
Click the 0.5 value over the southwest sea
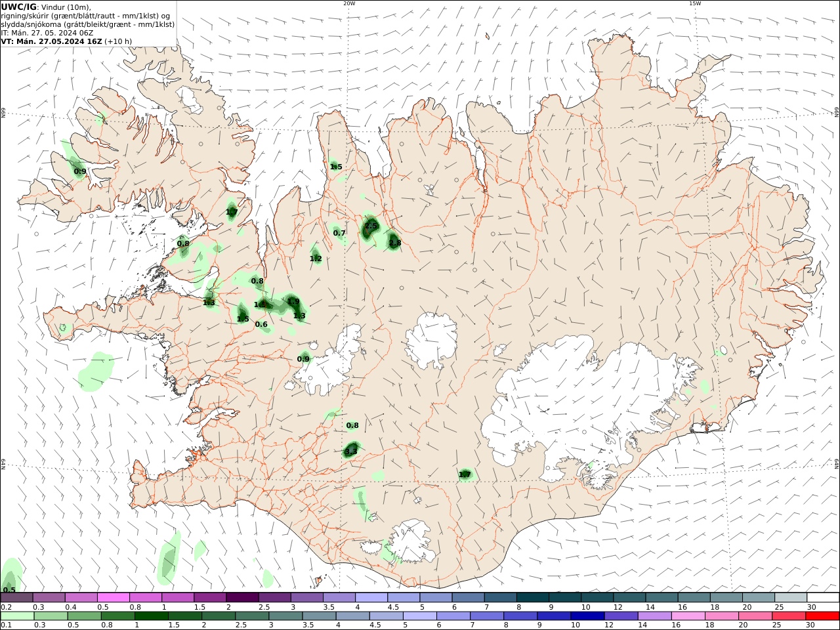point(9,589)
